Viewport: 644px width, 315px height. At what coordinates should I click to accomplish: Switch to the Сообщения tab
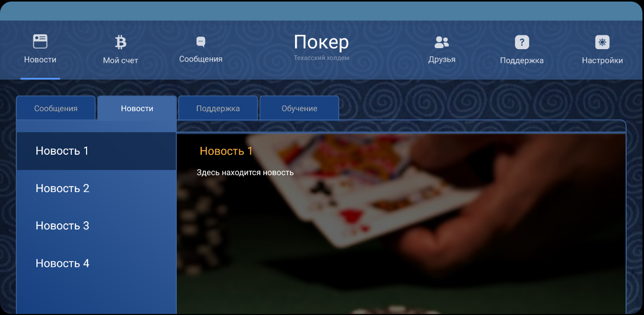tap(56, 108)
